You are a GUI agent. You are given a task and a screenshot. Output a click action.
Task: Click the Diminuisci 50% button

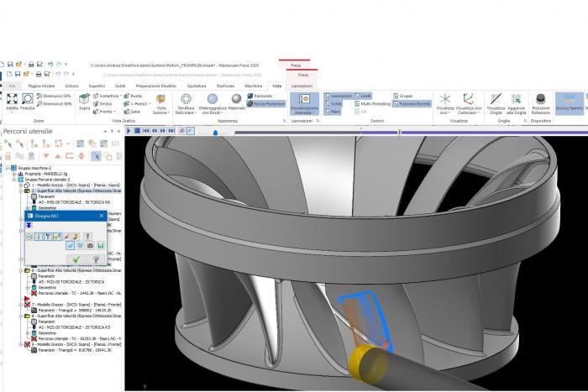[x=55, y=96]
